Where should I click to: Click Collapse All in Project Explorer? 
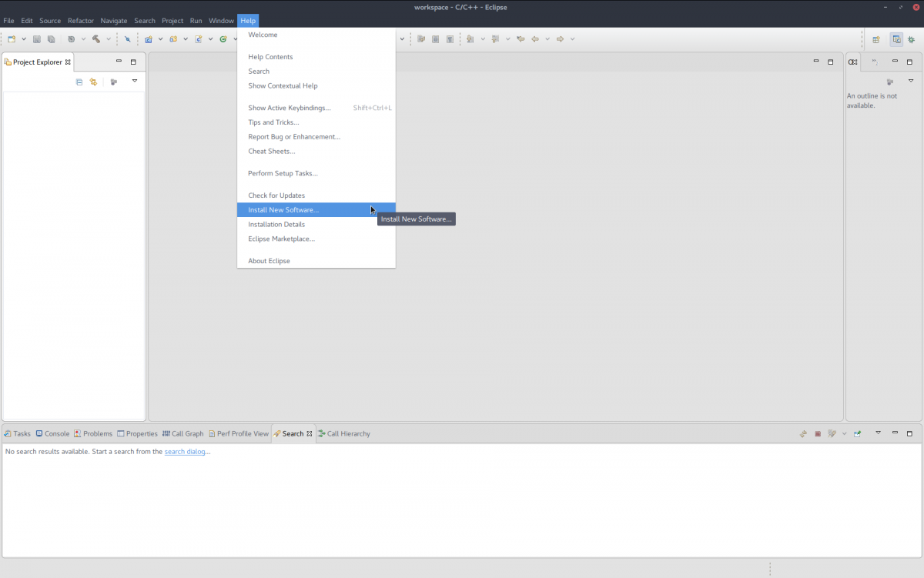[79, 82]
